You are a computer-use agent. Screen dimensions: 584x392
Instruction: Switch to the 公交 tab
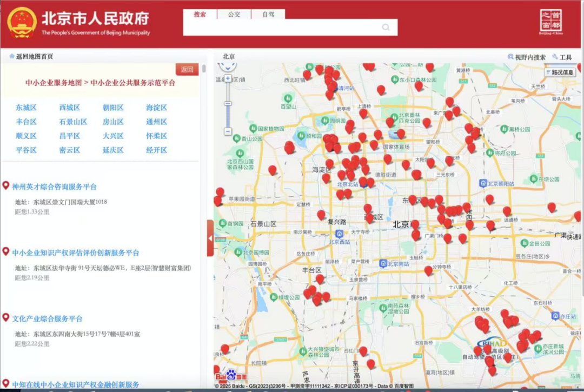[234, 15]
